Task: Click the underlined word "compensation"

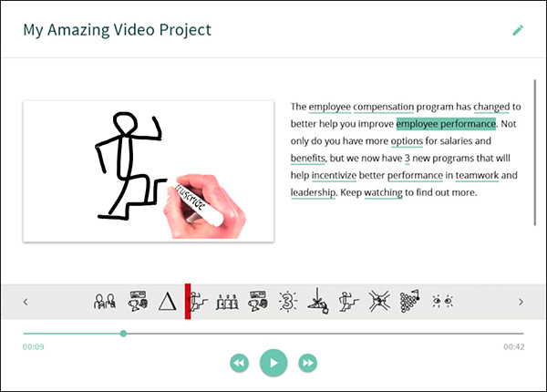Action: click(384, 107)
